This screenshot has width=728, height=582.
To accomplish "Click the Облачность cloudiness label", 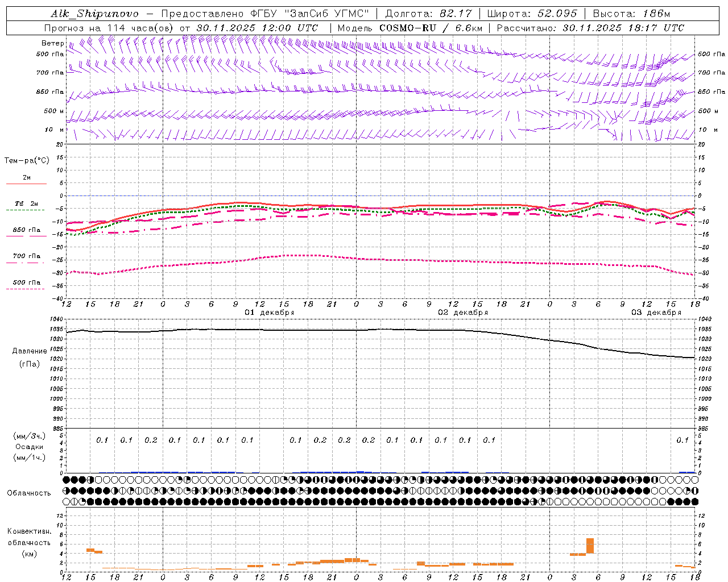I will (x=29, y=493).
